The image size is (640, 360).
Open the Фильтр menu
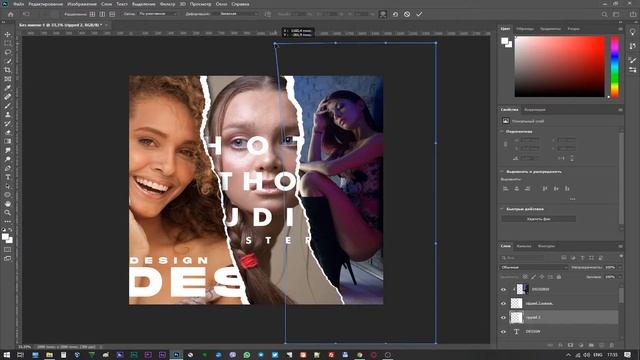[x=167, y=4]
